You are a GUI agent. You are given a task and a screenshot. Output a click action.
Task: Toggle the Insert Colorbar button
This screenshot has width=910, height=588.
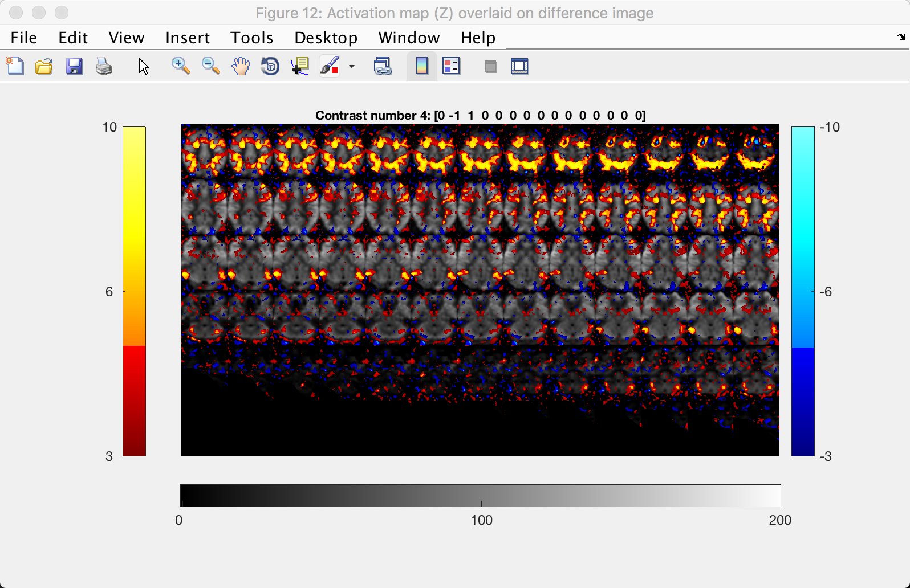pyautogui.click(x=422, y=67)
